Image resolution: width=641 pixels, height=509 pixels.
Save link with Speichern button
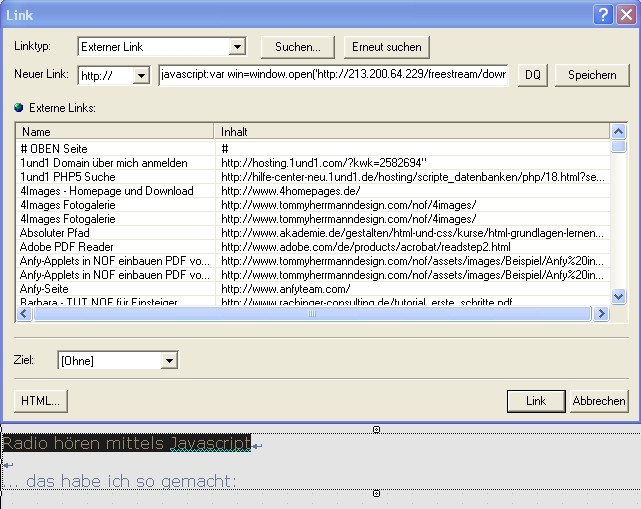tap(592, 76)
